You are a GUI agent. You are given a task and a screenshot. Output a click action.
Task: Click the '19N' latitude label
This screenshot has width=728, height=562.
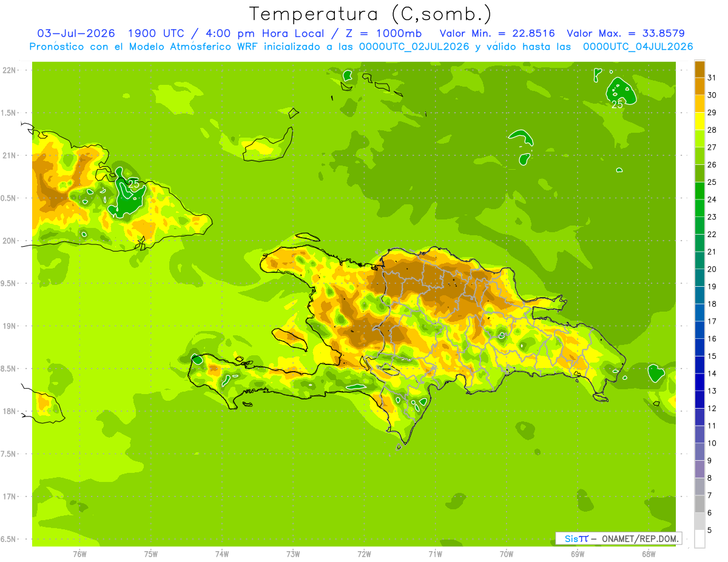pos(10,326)
